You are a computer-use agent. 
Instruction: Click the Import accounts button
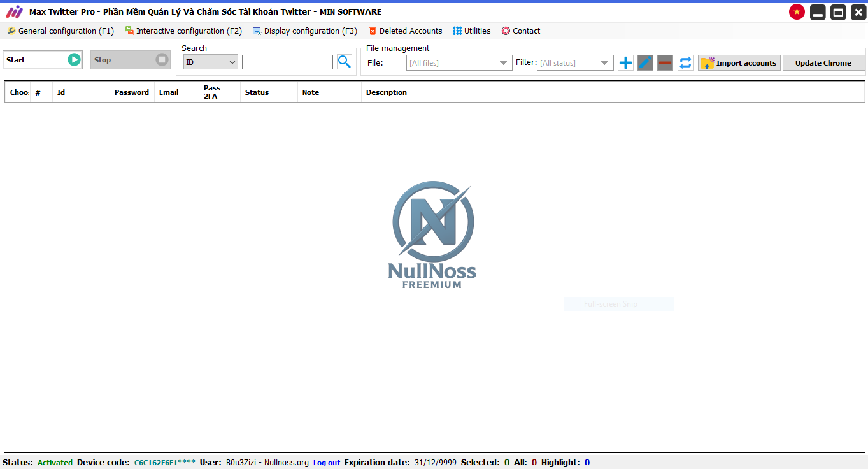coord(739,62)
